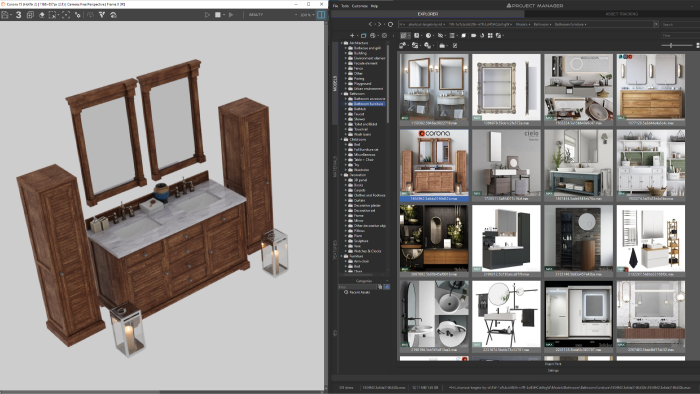
Task: Select the ornate silver frame mirror thumbnail
Action: pyautogui.click(x=506, y=89)
